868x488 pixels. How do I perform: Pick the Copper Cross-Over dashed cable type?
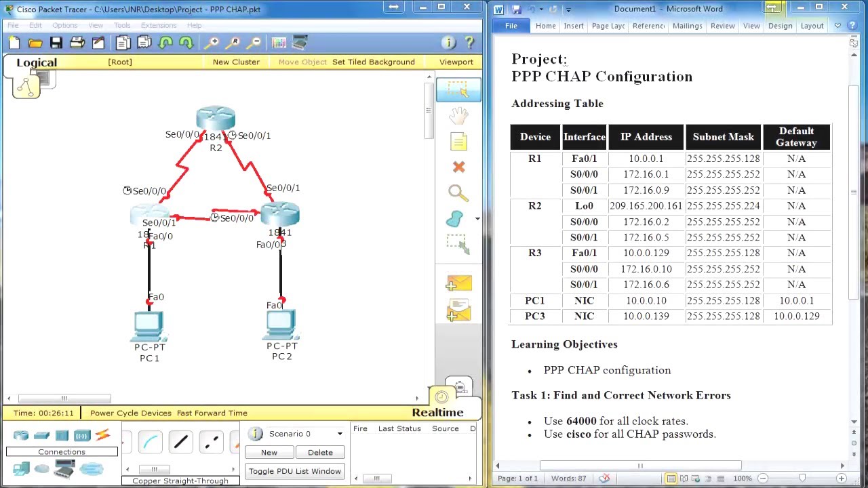tap(211, 442)
